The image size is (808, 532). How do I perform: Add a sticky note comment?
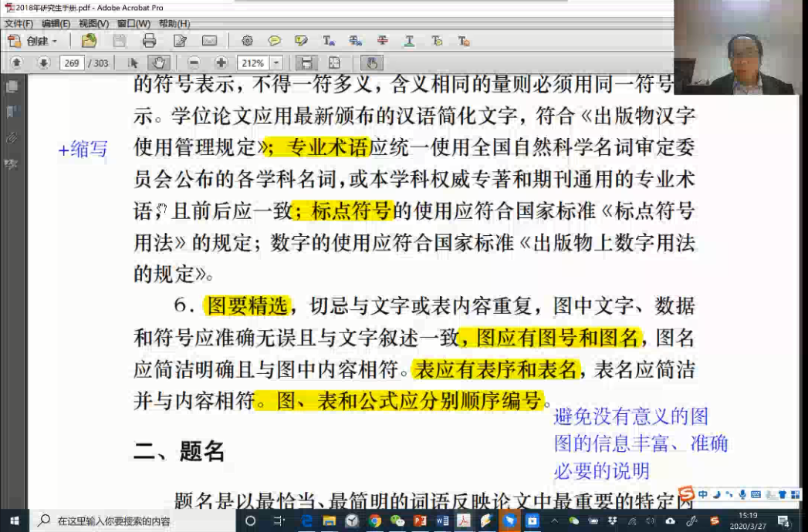pyautogui.click(x=275, y=41)
